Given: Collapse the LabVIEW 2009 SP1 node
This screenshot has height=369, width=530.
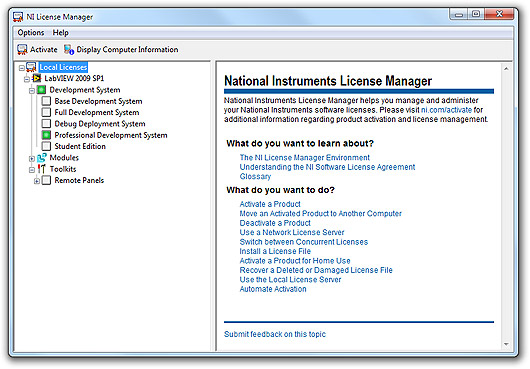Looking at the screenshot, I should point(27,79).
